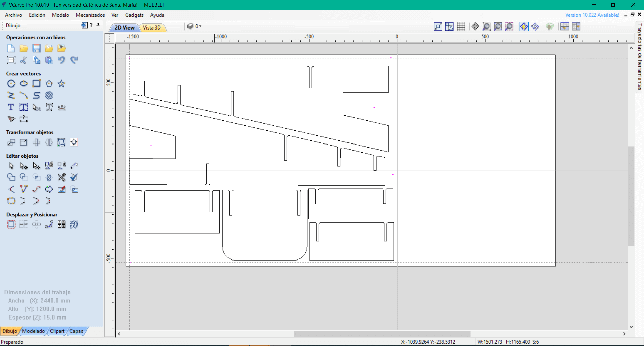Weld vectors with the circle-square union icon
Viewport: 644px width, 346px height.
[x=11, y=177]
